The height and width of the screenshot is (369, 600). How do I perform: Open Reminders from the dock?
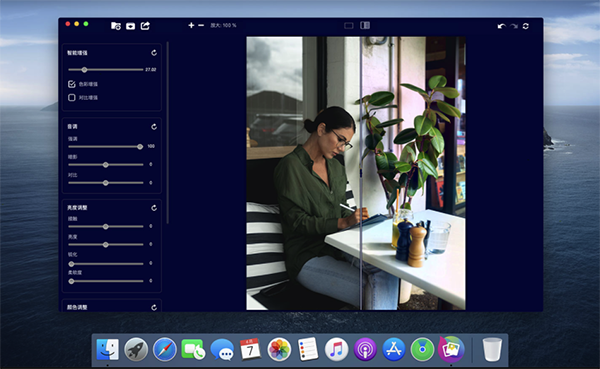pos(308,349)
